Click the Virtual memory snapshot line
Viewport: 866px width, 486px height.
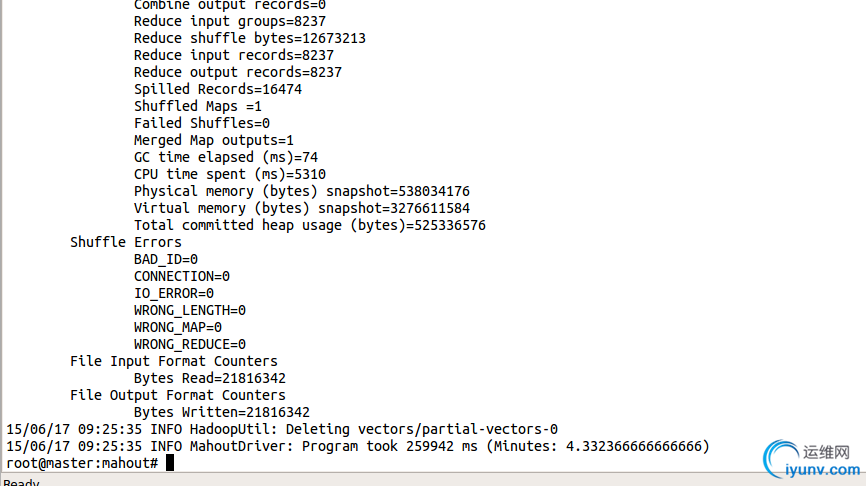click(301, 208)
